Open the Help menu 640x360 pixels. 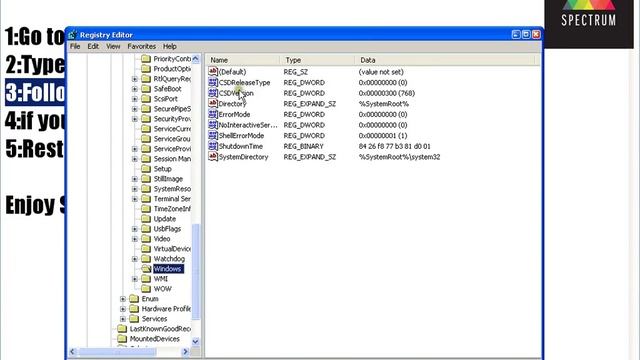click(x=170, y=47)
